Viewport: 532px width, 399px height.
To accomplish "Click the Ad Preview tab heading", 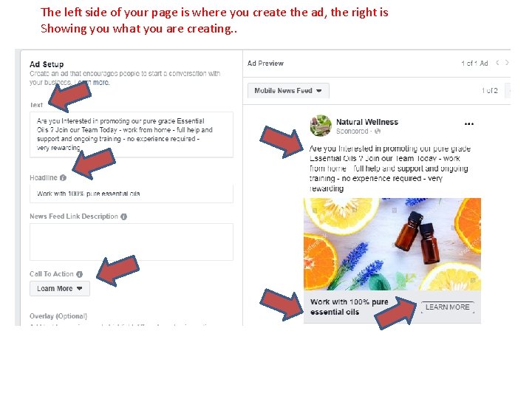I will 265,63.
